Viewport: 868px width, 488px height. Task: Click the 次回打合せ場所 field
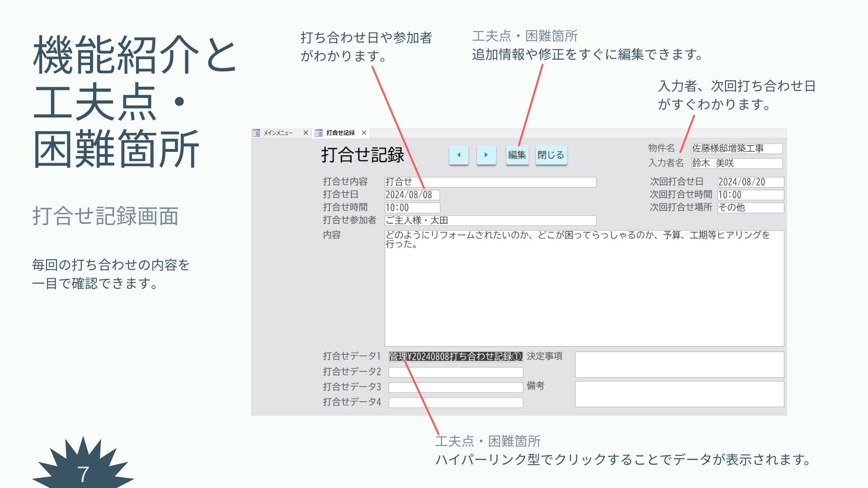750,207
